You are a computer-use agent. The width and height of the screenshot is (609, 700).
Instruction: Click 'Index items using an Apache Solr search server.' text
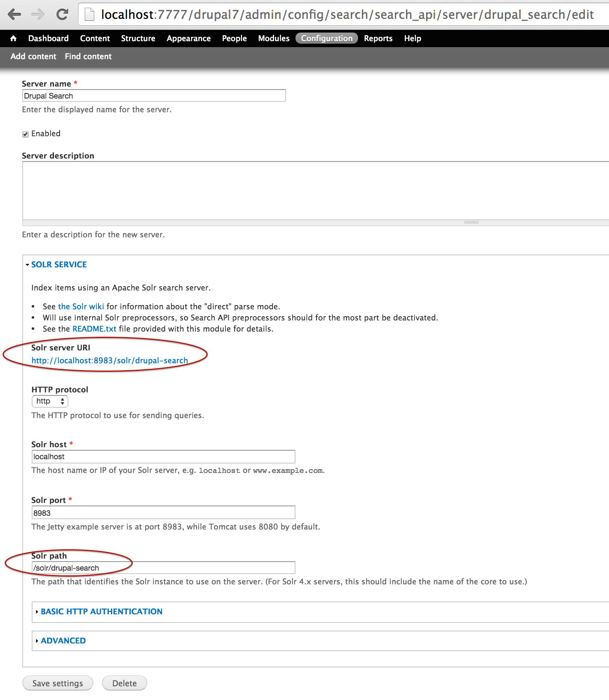coord(121,287)
